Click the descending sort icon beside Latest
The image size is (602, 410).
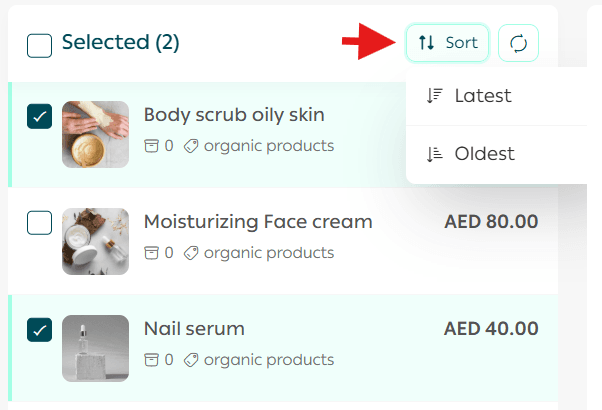[434, 96]
